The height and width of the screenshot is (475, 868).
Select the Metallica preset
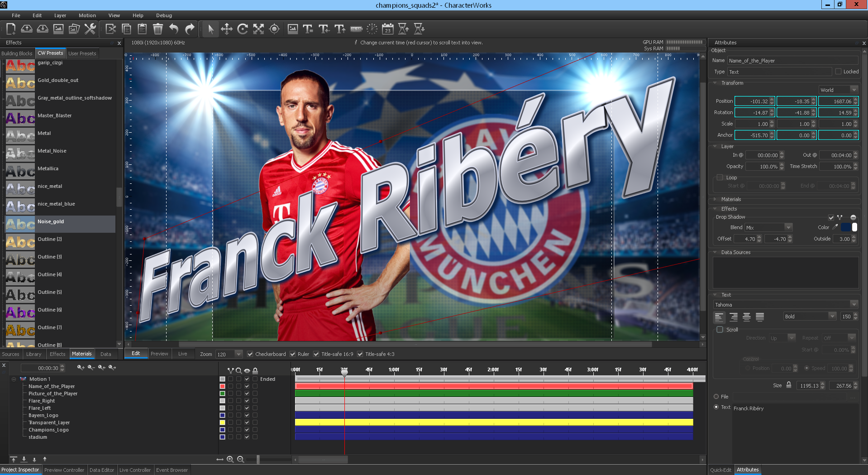click(48, 168)
